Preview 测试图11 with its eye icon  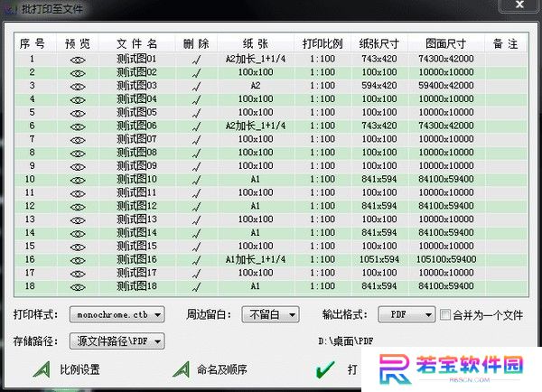click(x=78, y=193)
